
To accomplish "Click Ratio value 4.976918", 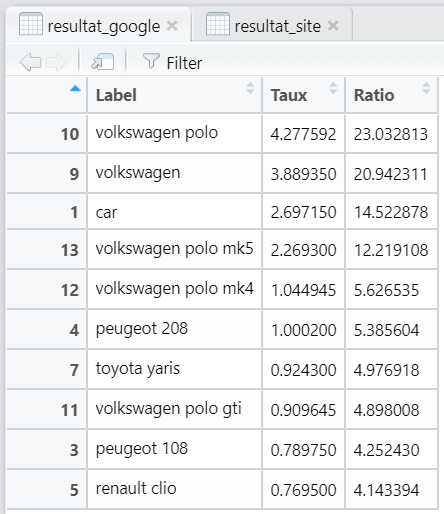I will [x=386, y=370].
